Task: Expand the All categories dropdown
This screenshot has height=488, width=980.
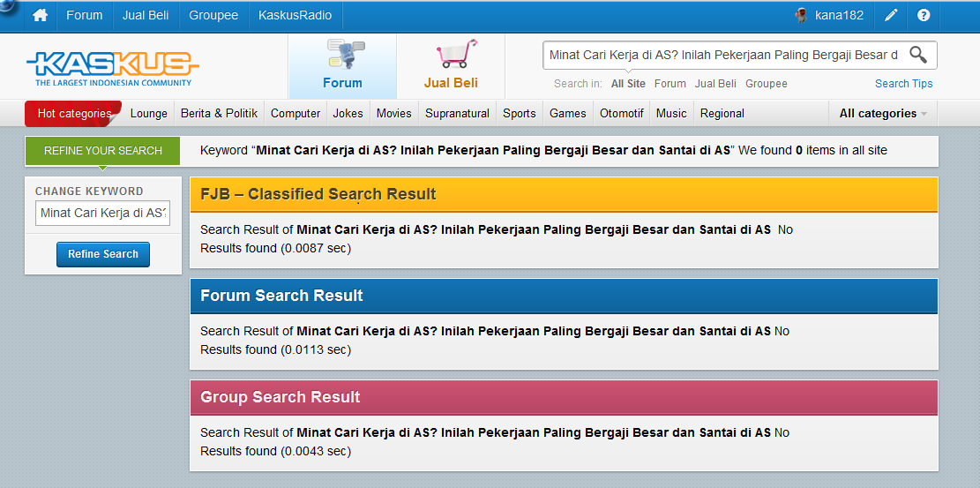Action: pos(883,113)
